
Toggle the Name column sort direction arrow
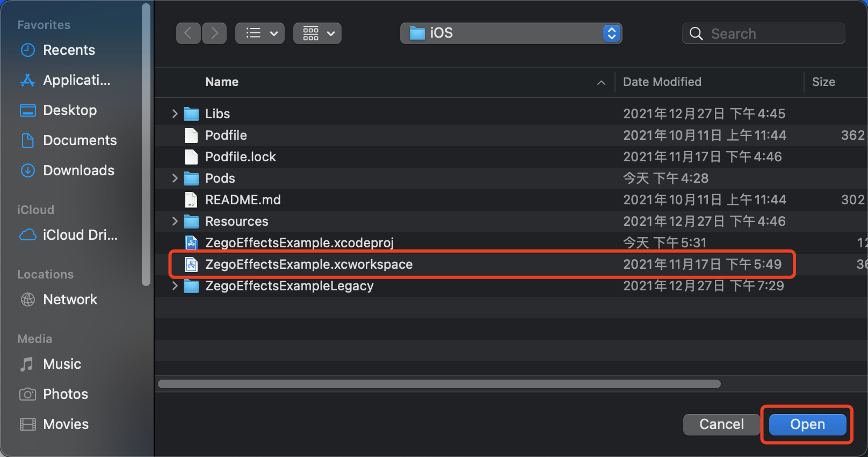[601, 82]
